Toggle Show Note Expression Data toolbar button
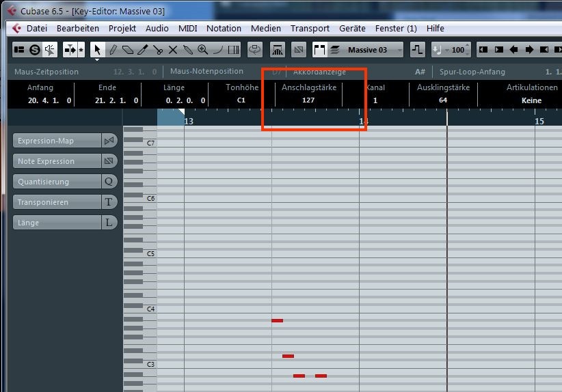The height and width of the screenshot is (392, 562). click(299, 50)
